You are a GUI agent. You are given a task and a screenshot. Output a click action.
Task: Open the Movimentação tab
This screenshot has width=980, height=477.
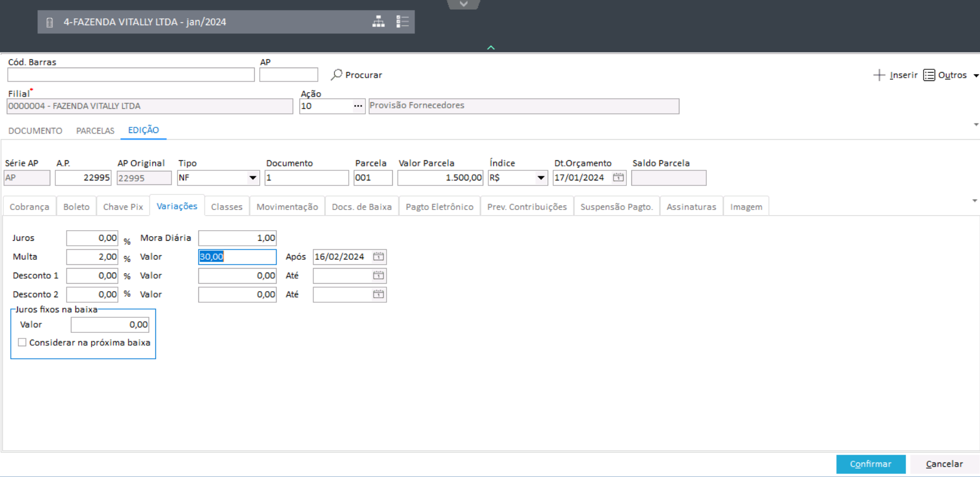coord(287,207)
